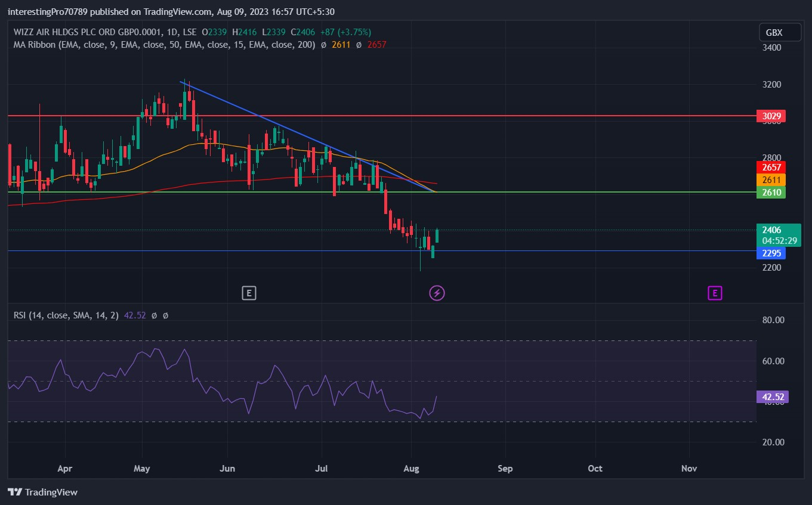Image resolution: width=812 pixels, height=505 pixels.
Task: Click the 3400 price scale label
Action: click(771, 48)
